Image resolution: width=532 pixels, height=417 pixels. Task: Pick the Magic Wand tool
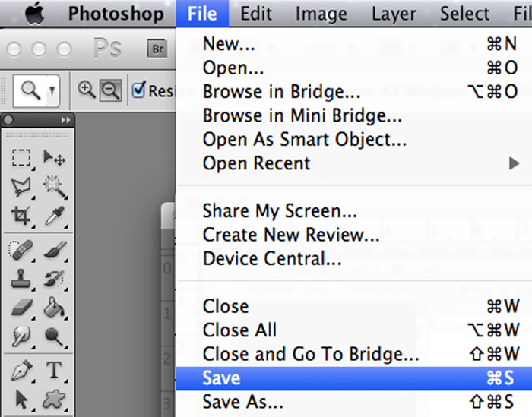(55, 187)
